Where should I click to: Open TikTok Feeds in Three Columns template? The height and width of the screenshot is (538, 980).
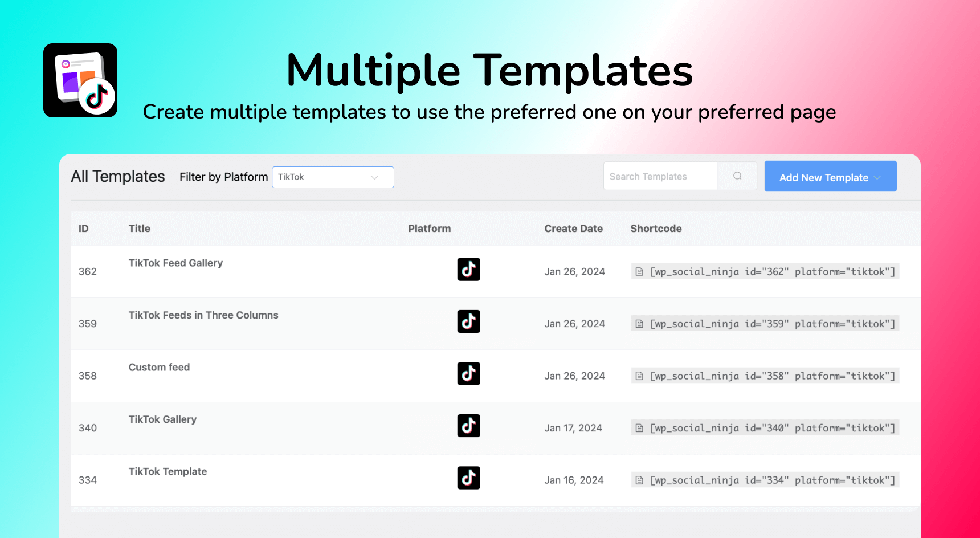click(x=203, y=315)
